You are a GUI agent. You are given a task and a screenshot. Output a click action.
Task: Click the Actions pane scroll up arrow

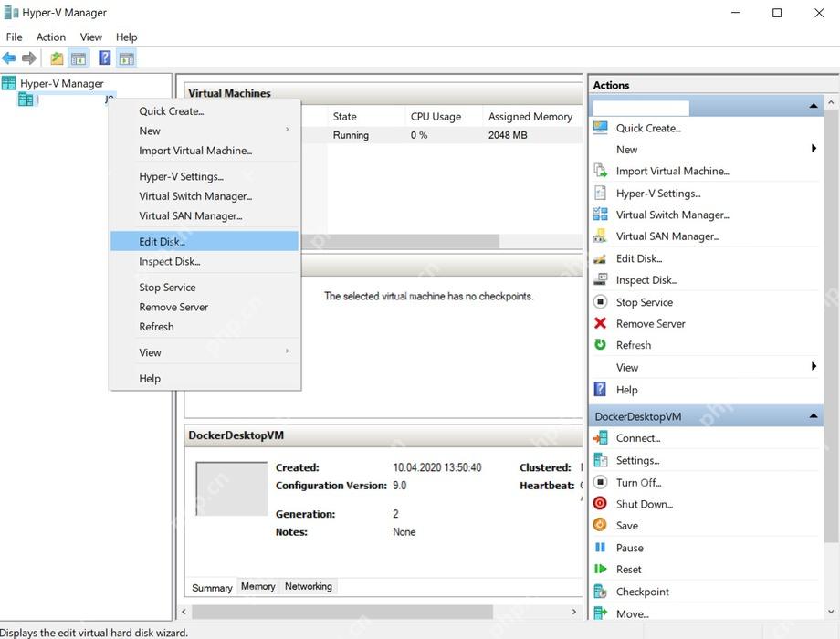(x=831, y=101)
